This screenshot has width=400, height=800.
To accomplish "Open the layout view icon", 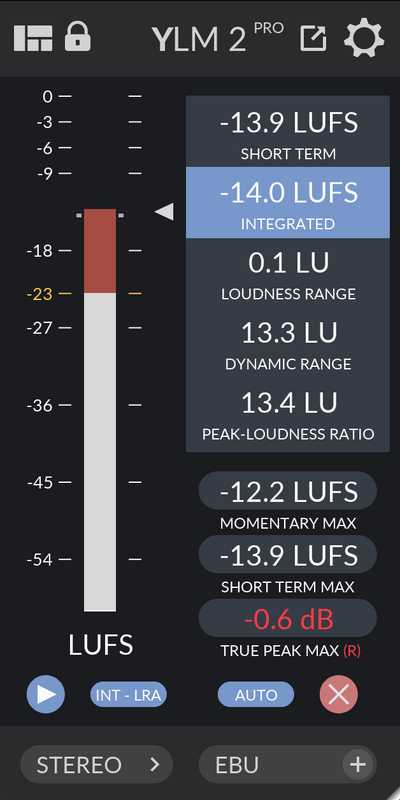I will point(33,39).
